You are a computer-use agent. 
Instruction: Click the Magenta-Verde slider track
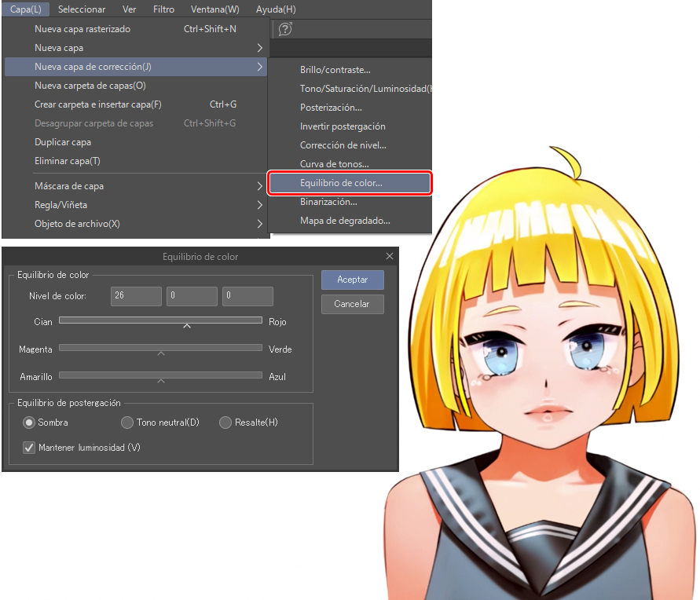pos(160,347)
